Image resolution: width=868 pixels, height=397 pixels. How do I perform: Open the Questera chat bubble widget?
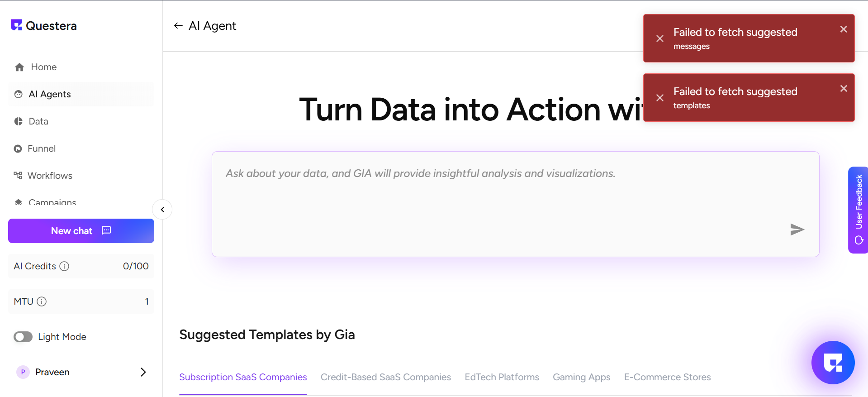point(833,363)
